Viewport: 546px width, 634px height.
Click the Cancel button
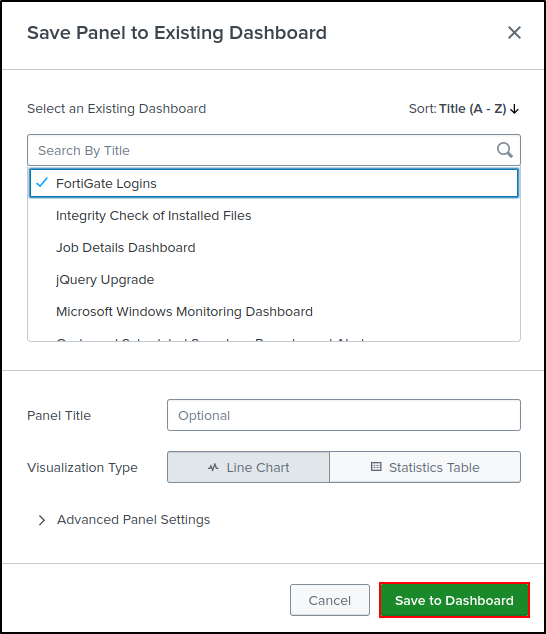[x=330, y=600]
